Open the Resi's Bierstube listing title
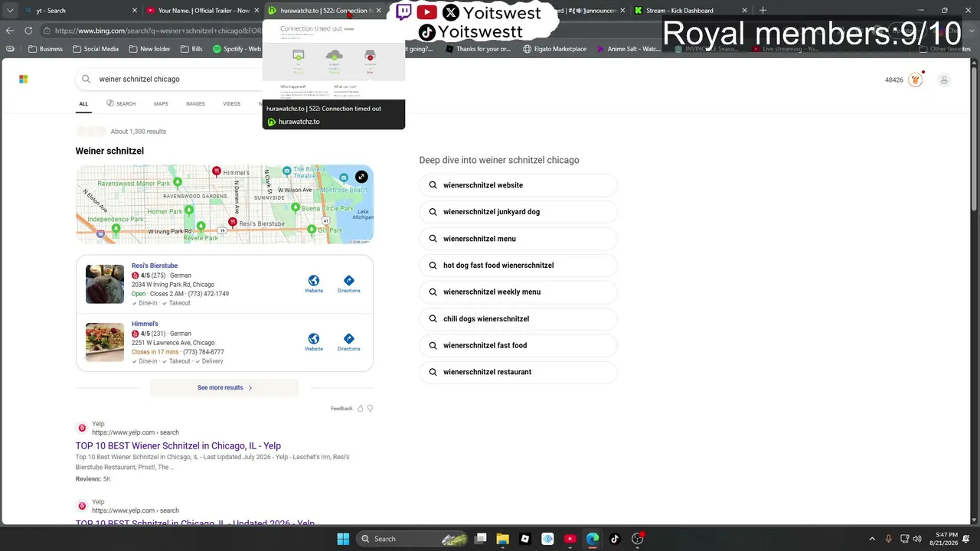Image resolution: width=980 pixels, height=551 pixels. tap(155, 266)
